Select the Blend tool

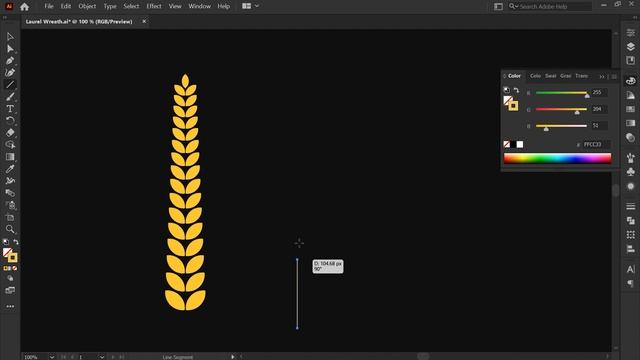coord(10,193)
